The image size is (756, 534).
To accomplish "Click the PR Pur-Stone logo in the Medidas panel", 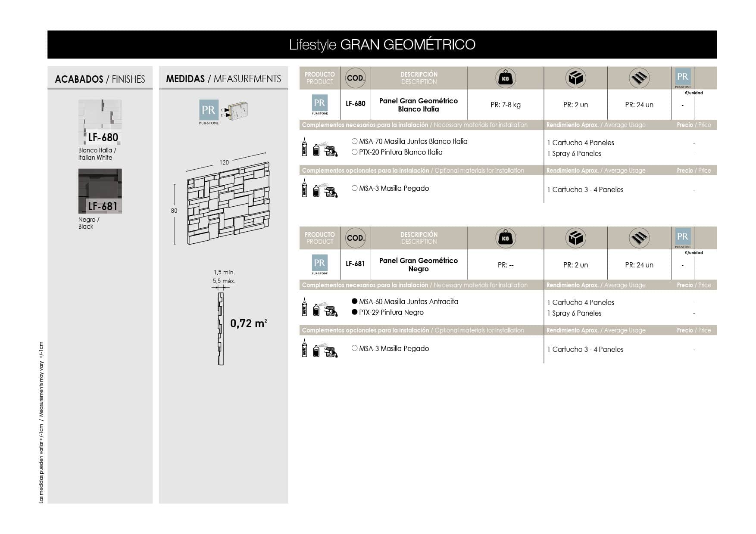I will (x=209, y=112).
